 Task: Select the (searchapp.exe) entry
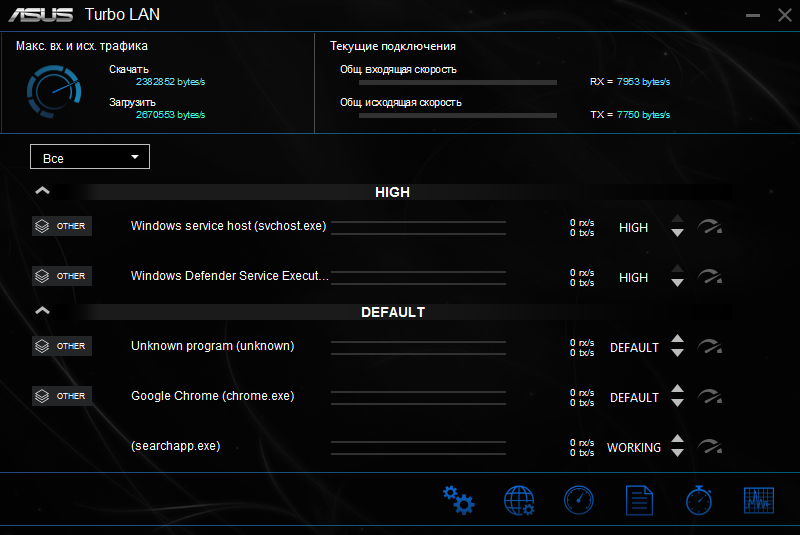(x=176, y=446)
